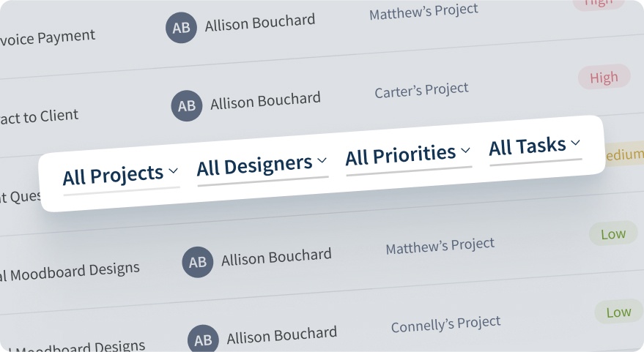Click the chevron beside All Projects
This screenshot has height=352, width=644.
pos(174,171)
